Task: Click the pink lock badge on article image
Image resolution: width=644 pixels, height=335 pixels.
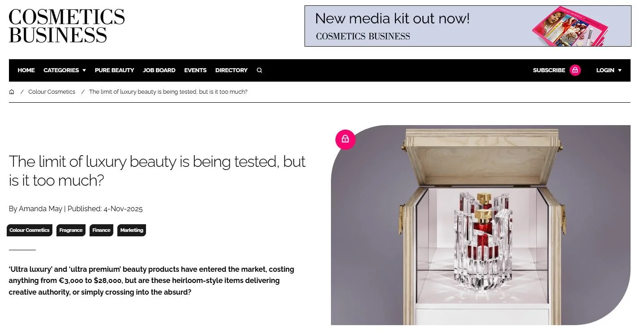Action: point(345,139)
